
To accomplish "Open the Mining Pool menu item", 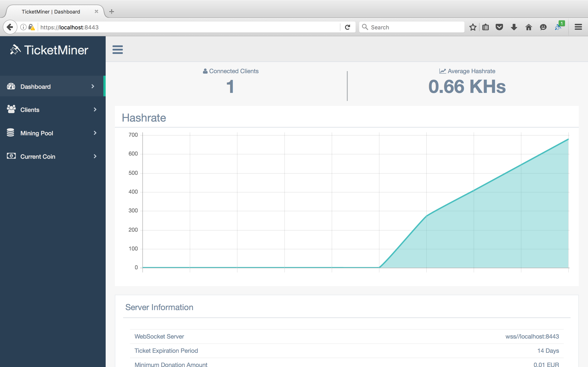I will click(x=37, y=133).
